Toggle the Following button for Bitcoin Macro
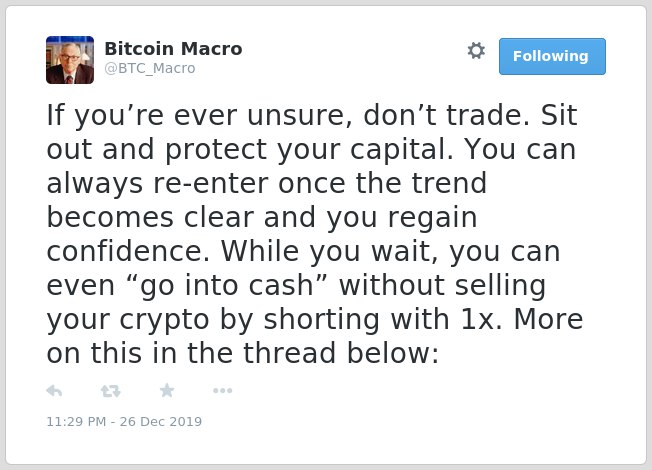 (552, 57)
